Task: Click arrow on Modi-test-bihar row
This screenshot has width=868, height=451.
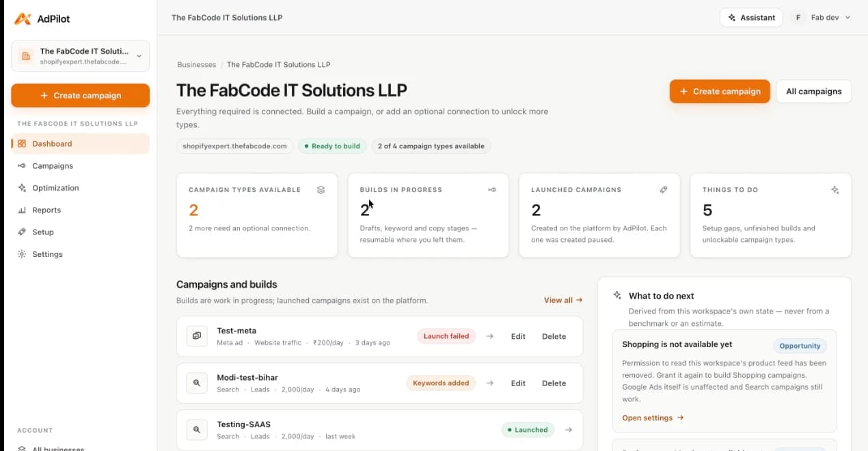Action: click(x=490, y=383)
